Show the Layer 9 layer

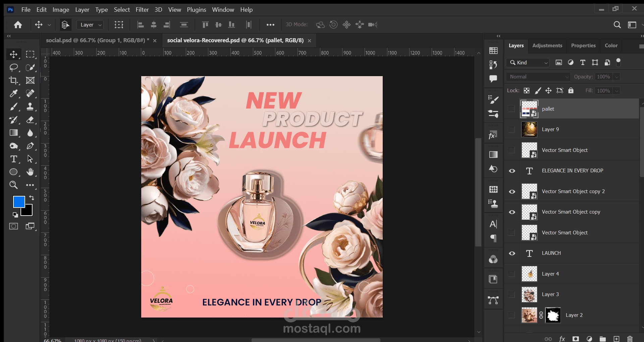512,130
